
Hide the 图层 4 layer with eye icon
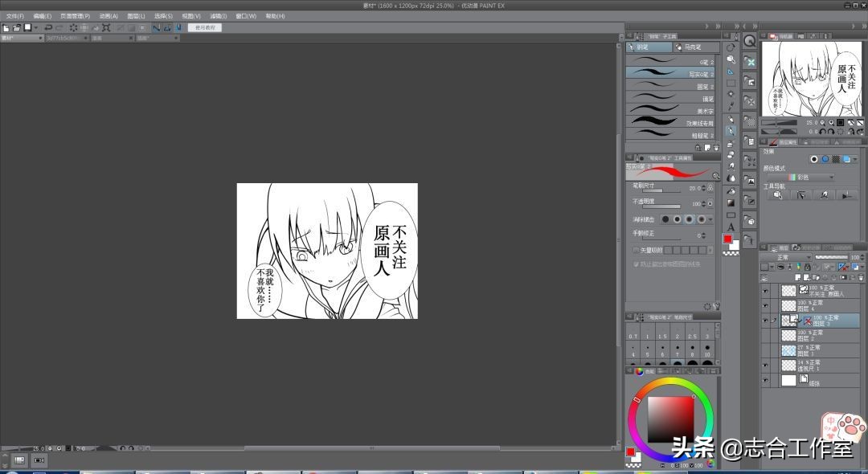(x=765, y=305)
